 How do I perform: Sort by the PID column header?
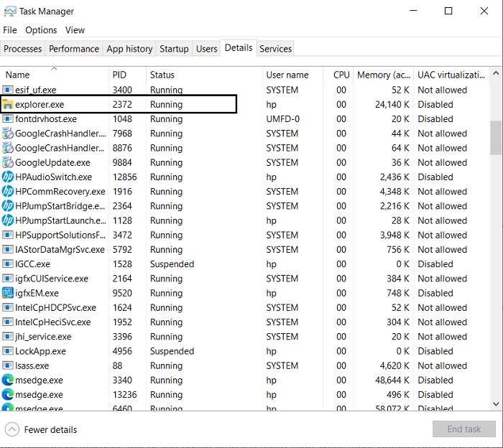pos(119,75)
